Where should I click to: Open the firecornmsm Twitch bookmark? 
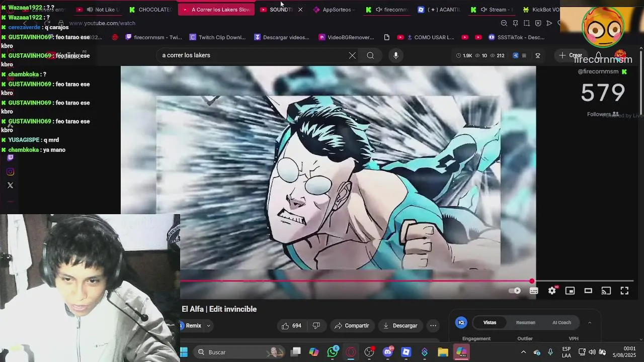point(154,37)
